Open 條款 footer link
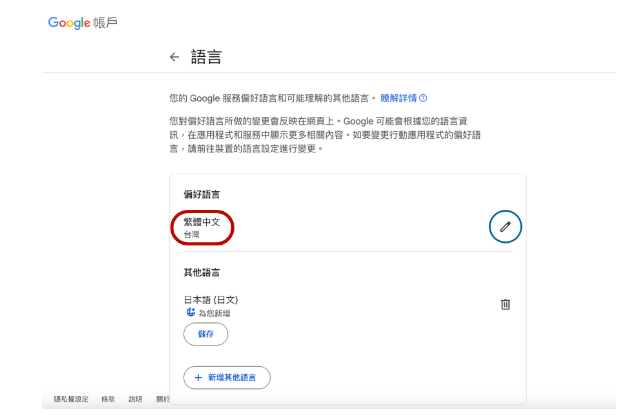The height and width of the screenshot is (419, 620). (x=108, y=399)
